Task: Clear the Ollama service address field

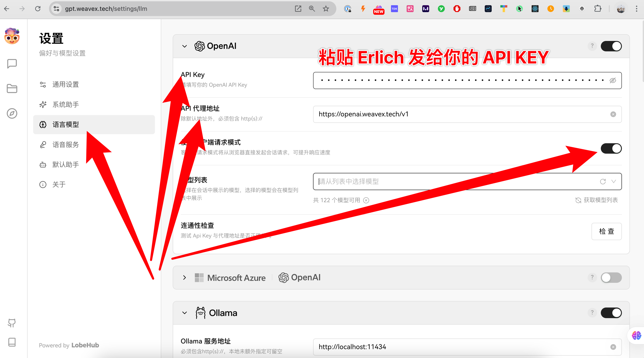Action: click(x=613, y=347)
